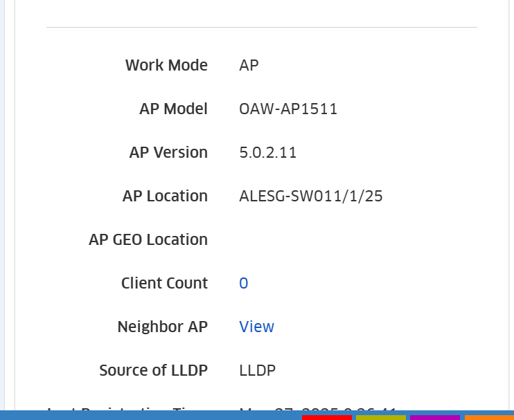Screen dimensions: 514x420
Task: Click the Work Mode value AP
Action: coord(249,65)
